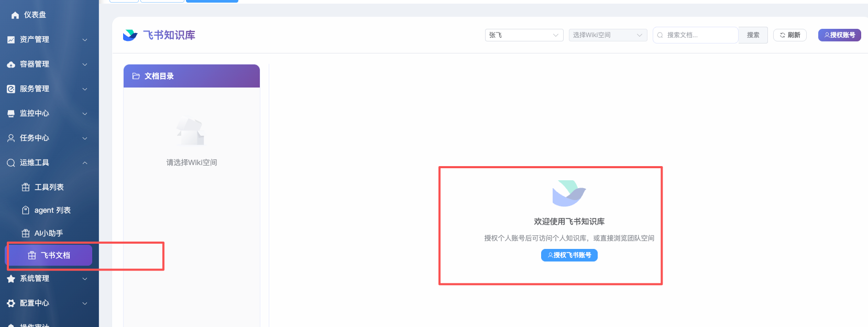Viewport: 868px width, 327px height.
Task: Click the dashboard home icon
Action: [x=15, y=15]
